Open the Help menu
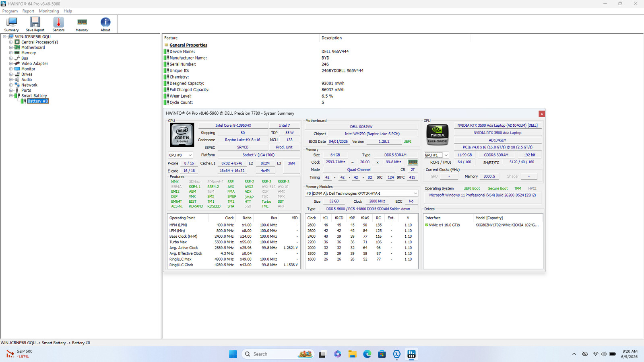Image resolution: width=644 pixels, height=362 pixels. tap(68, 11)
